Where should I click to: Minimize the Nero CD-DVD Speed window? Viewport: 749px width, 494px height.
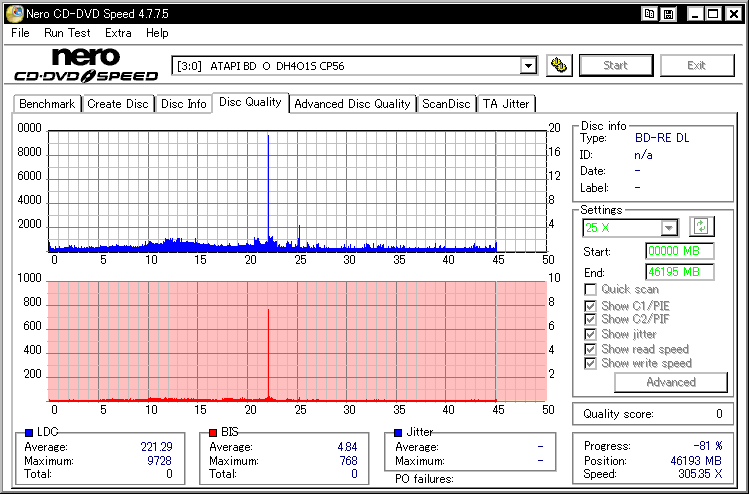pyautogui.click(x=695, y=14)
